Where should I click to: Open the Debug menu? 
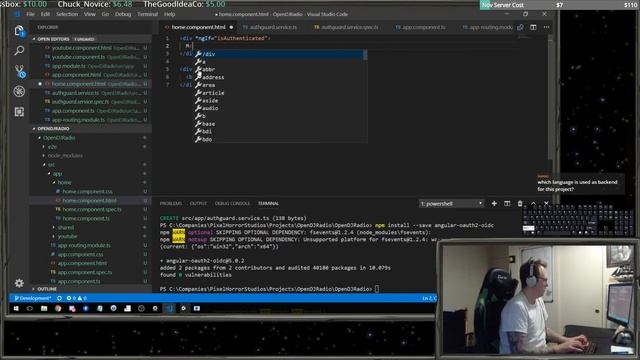(123, 14)
